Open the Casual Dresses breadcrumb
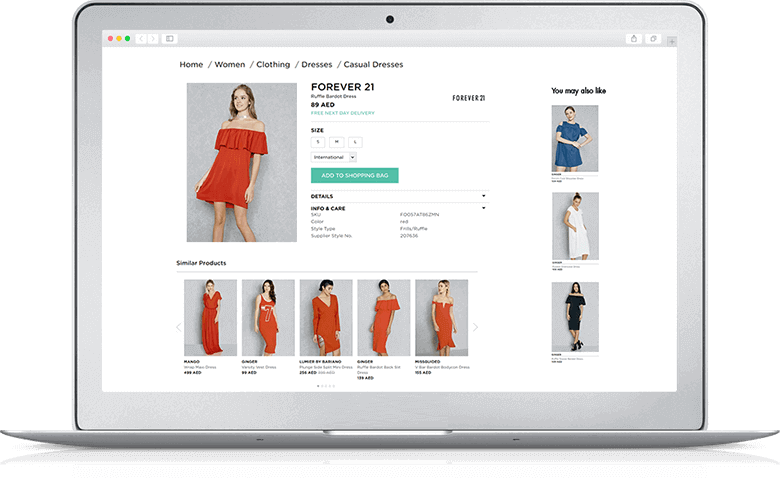 pos(373,65)
